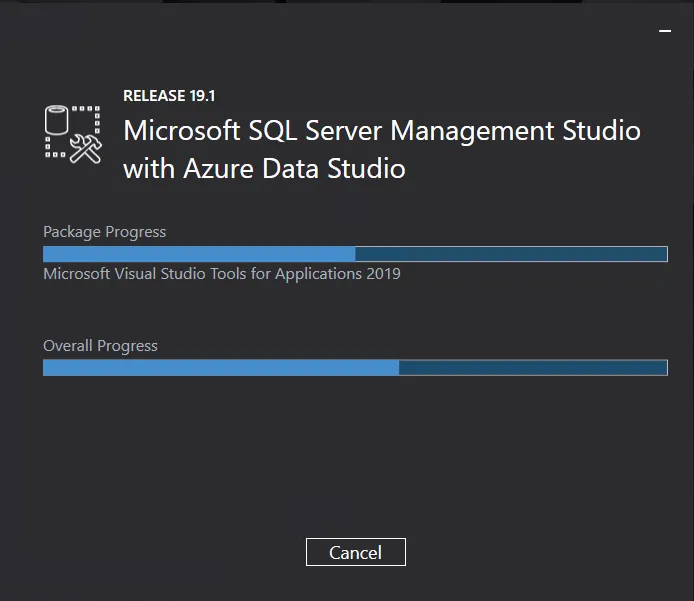Click the unfilled portion of Overall Progress bar
This screenshot has height=601, width=694.
point(532,368)
